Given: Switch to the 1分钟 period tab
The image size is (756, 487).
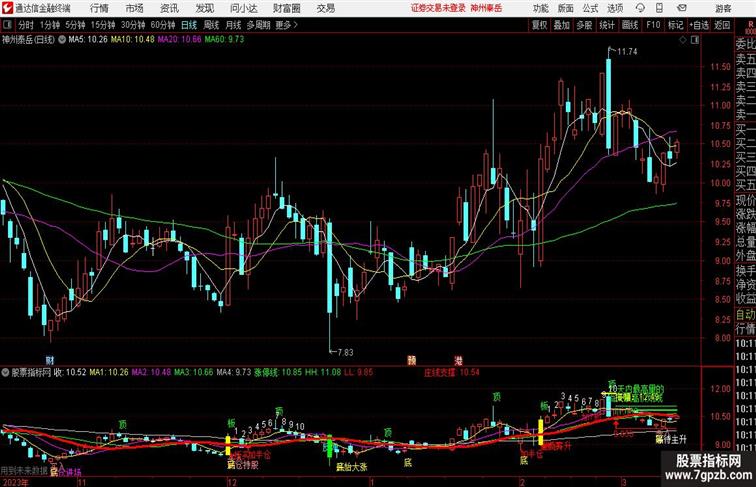Looking at the screenshot, I should (x=50, y=25).
